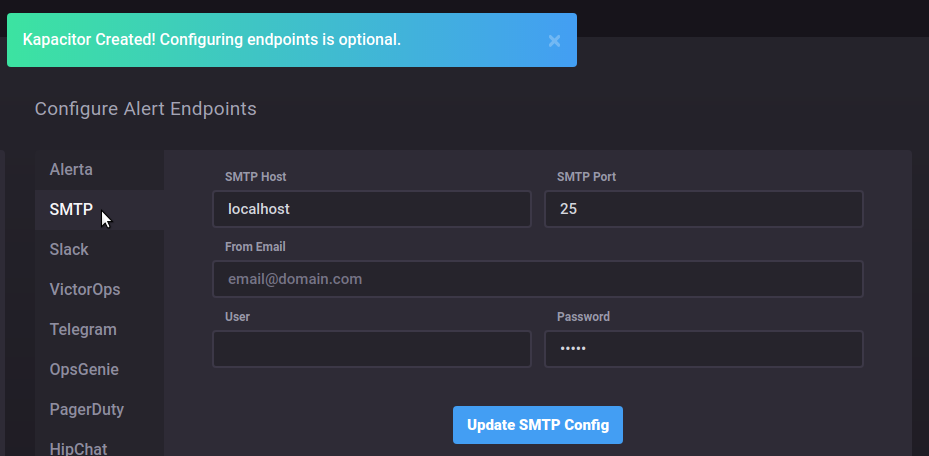The height and width of the screenshot is (456, 929).
Task: Select the PagerDuty endpoint tab
Action: tap(87, 410)
